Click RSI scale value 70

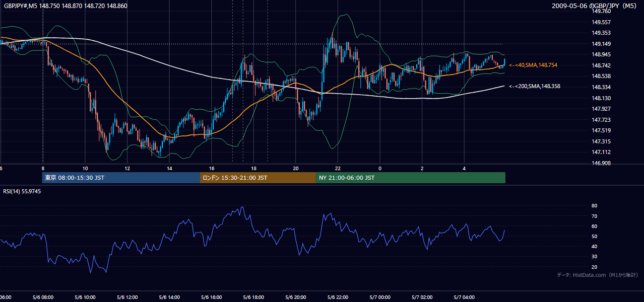pyautogui.click(x=594, y=216)
